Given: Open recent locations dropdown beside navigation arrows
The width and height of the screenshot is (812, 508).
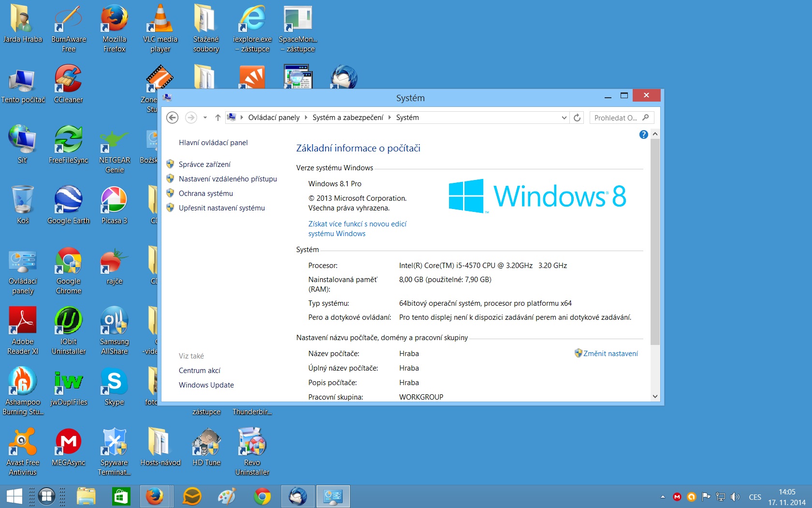Looking at the screenshot, I should click(x=205, y=118).
